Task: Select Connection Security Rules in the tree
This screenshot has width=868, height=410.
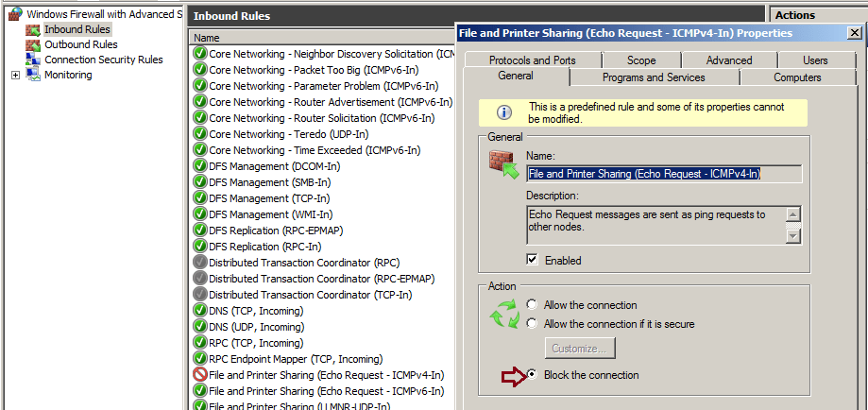Action: point(104,60)
